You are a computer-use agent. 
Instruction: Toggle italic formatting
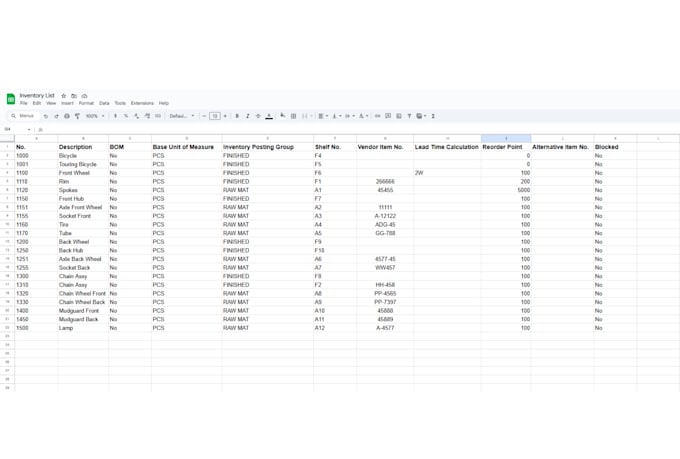(248, 116)
